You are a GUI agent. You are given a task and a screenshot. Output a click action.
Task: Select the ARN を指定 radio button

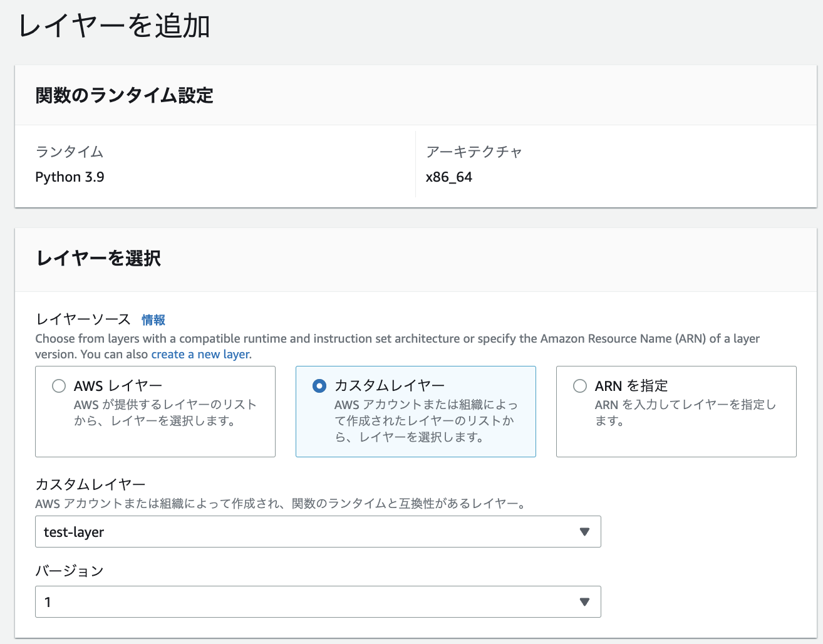580,386
